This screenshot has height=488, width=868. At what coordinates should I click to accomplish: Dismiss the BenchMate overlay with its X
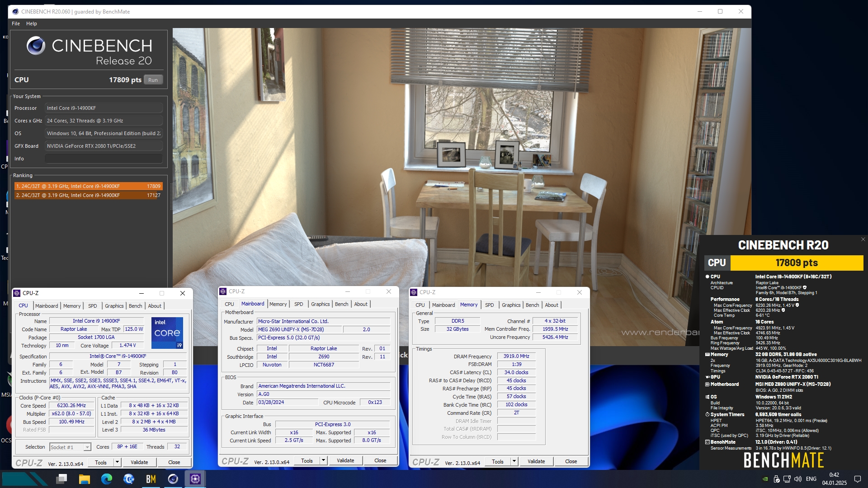pos(863,239)
